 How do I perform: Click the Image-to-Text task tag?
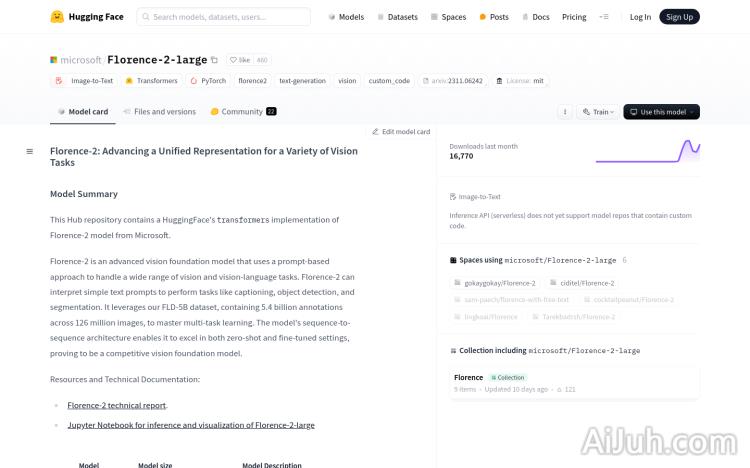pyautogui.click(x=84, y=81)
